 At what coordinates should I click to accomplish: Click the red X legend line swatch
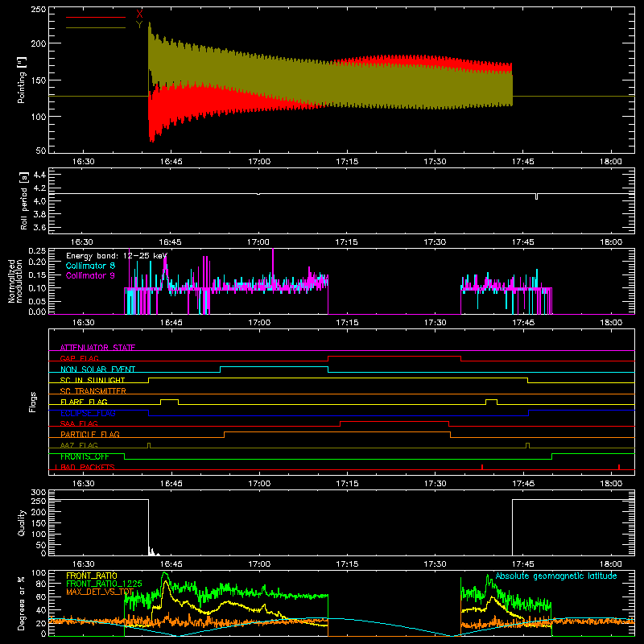[x=96, y=17]
